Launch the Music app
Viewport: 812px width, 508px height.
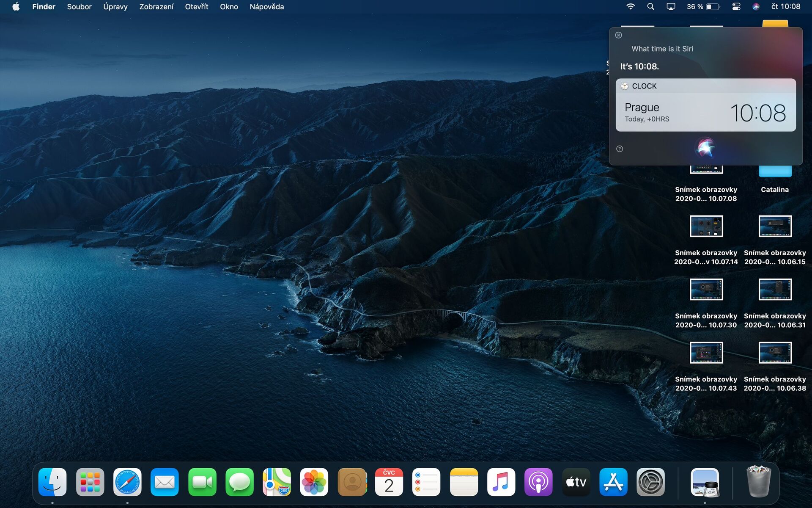pyautogui.click(x=501, y=482)
